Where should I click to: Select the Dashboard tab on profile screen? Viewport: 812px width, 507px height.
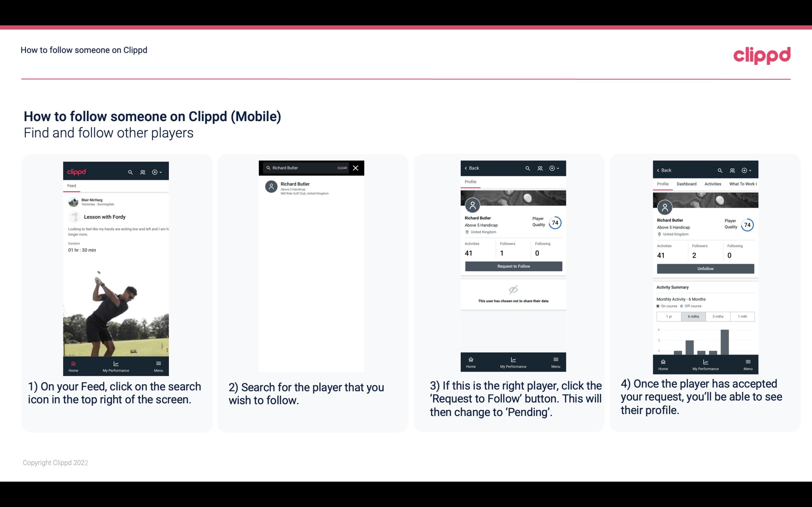click(687, 184)
